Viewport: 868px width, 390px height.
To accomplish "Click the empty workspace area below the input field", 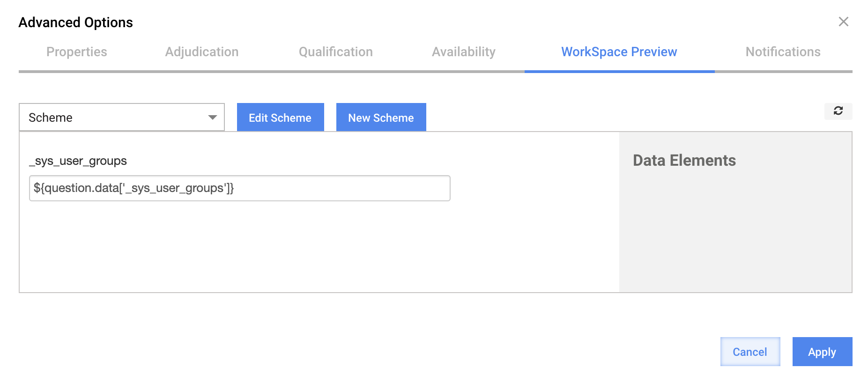I will pyautogui.click(x=319, y=246).
